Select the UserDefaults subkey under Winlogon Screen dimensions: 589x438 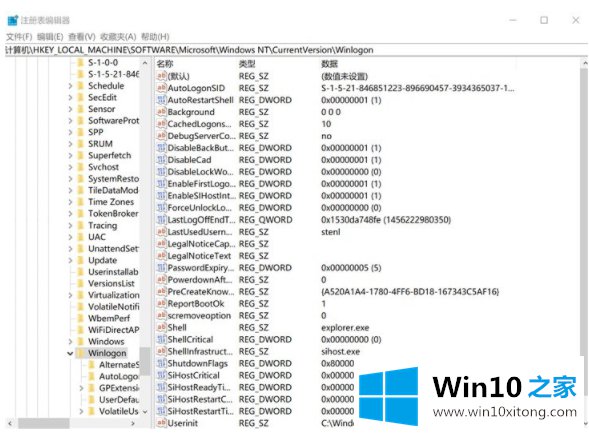(119, 400)
